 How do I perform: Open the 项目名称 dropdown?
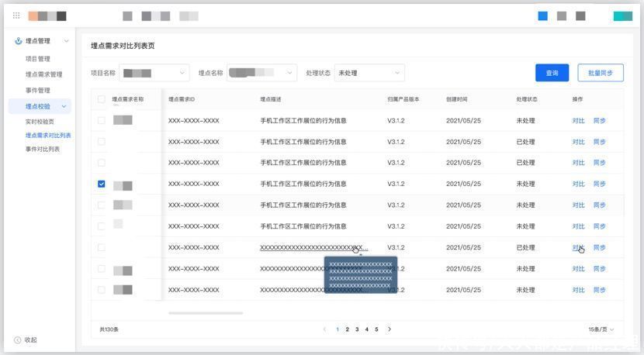(154, 73)
